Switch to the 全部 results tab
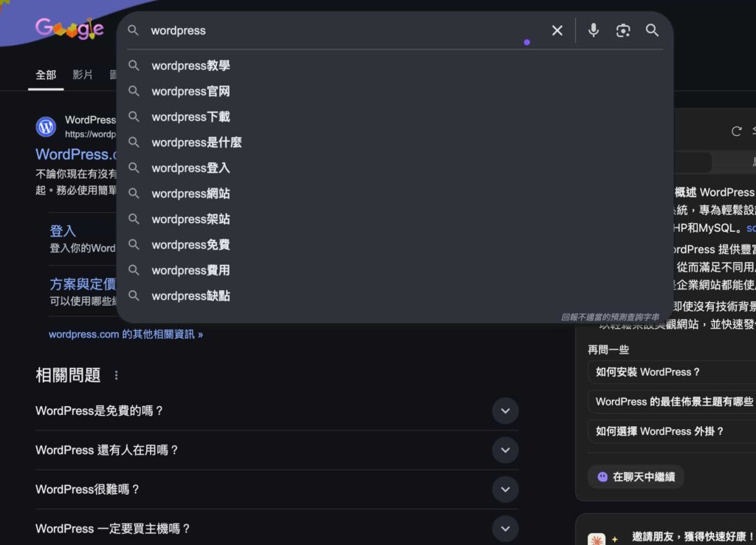Viewport: 756px width, 545px height. 46,75
